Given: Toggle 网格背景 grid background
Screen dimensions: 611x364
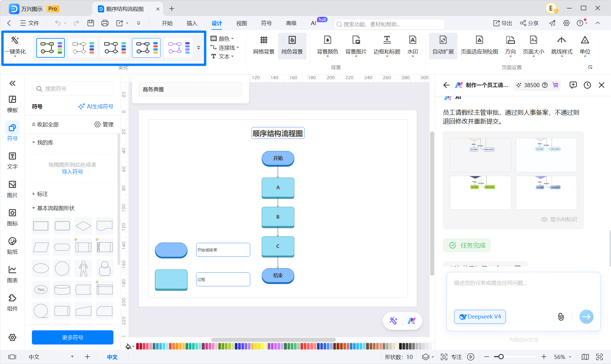Looking at the screenshot, I should pyautogui.click(x=264, y=45).
